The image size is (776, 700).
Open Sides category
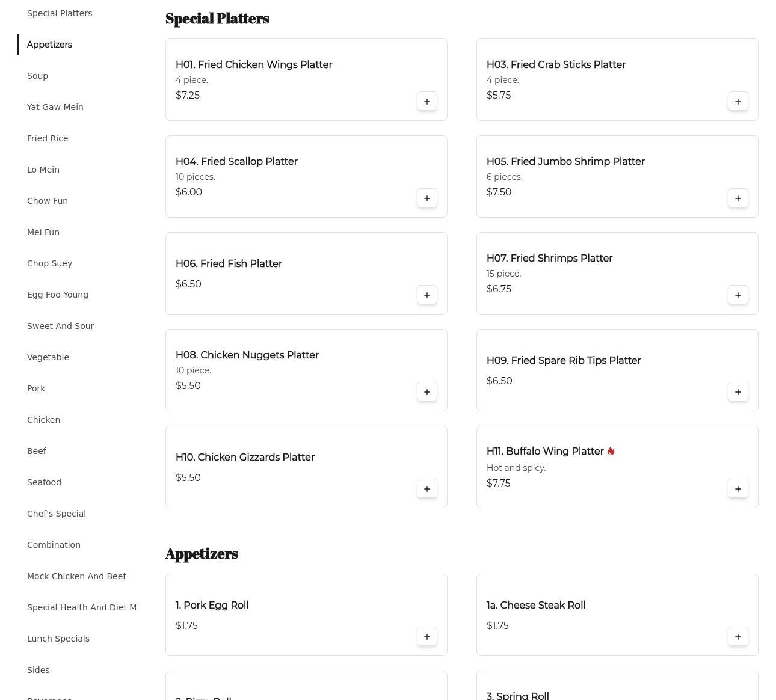pos(38,670)
